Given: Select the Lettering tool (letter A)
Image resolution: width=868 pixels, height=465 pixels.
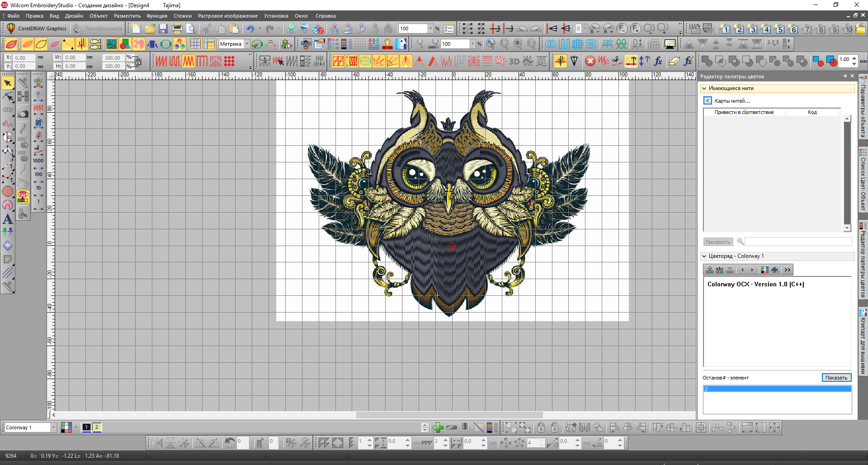Looking at the screenshot, I should tap(8, 219).
